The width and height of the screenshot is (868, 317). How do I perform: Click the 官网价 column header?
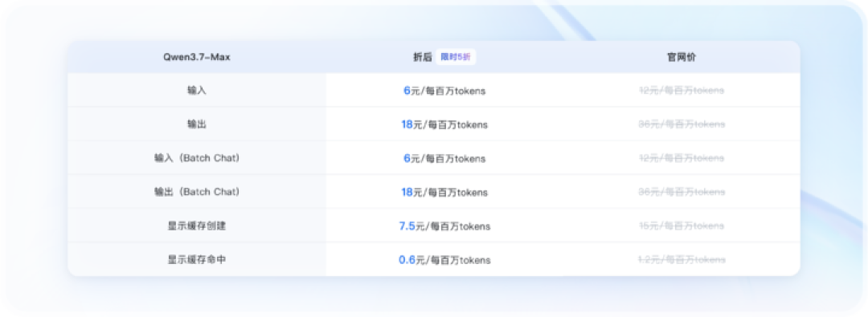[681, 57]
